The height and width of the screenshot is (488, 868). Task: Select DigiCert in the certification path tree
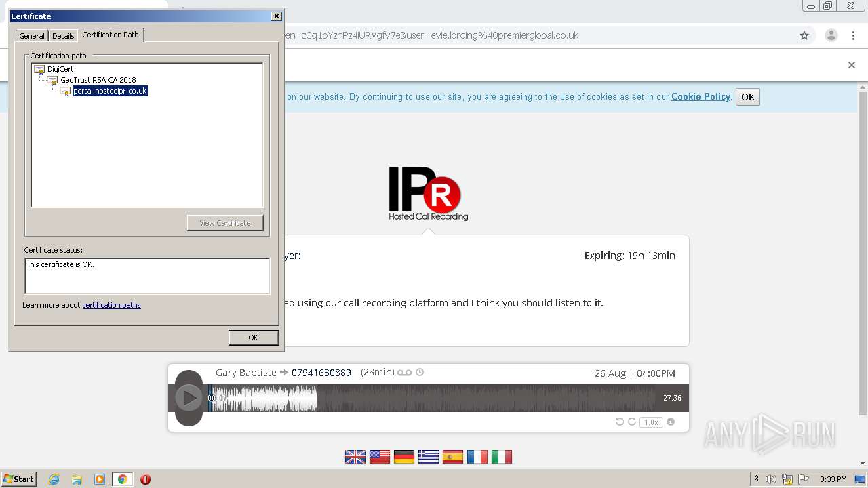60,69
